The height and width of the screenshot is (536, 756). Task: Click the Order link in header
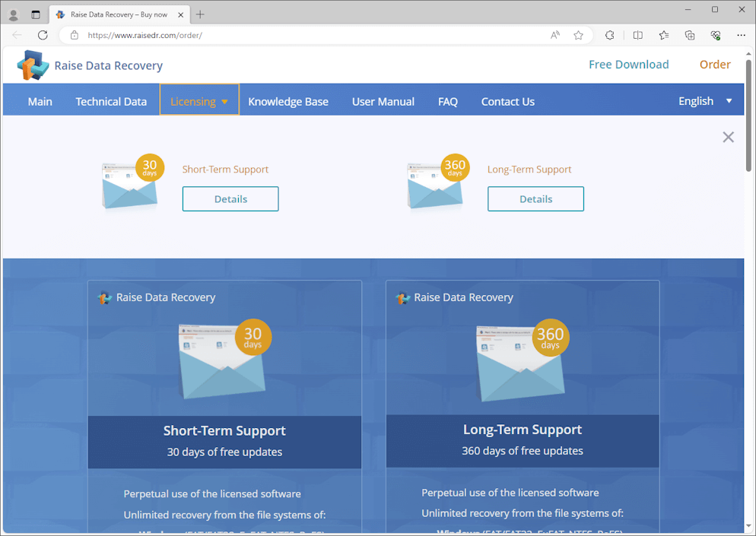(715, 65)
